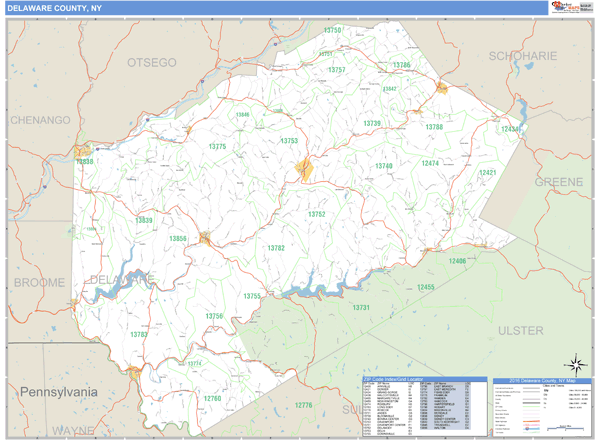
Task: Click the ZIP code 13752 label
Action: click(x=316, y=214)
